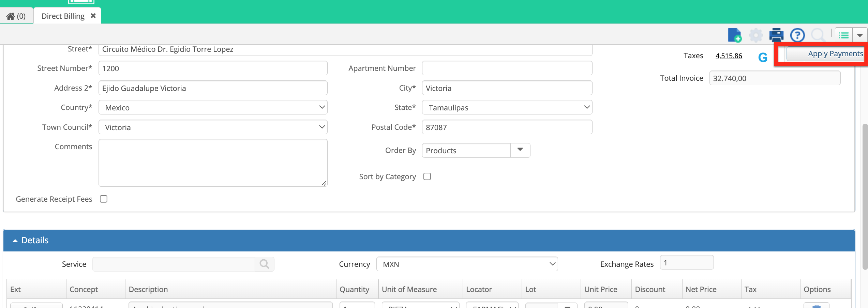Image resolution: width=868 pixels, height=308 pixels.
Task: Click into the Comments text area
Action: coord(213,163)
